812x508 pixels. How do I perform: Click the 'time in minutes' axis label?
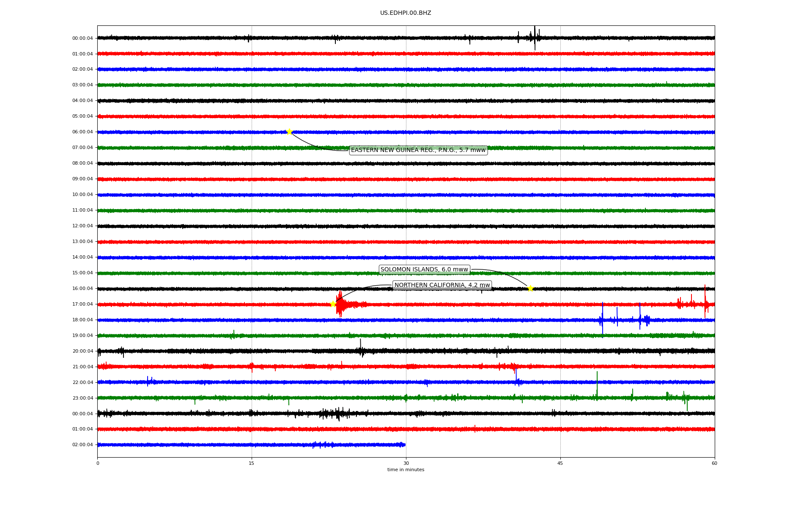(406, 470)
